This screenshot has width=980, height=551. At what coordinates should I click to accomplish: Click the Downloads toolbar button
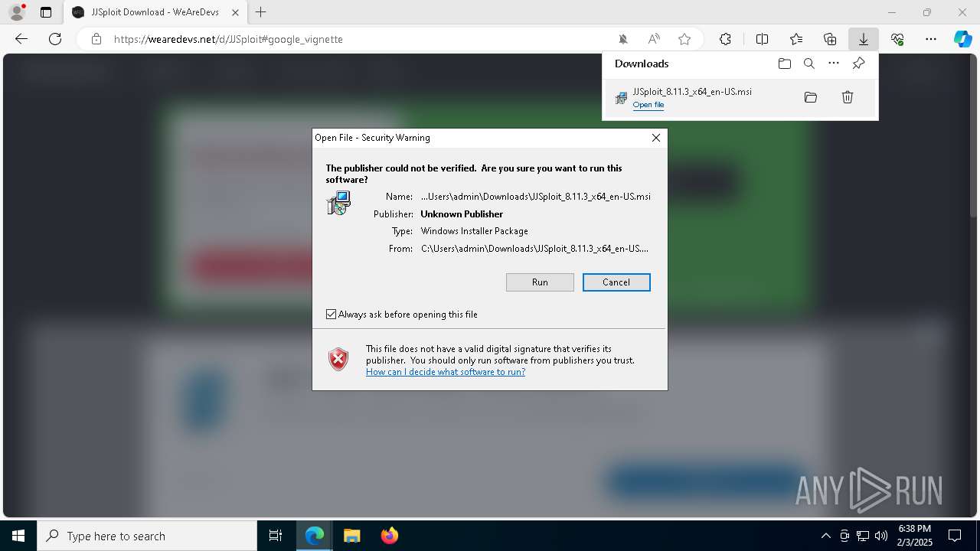tap(863, 39)
